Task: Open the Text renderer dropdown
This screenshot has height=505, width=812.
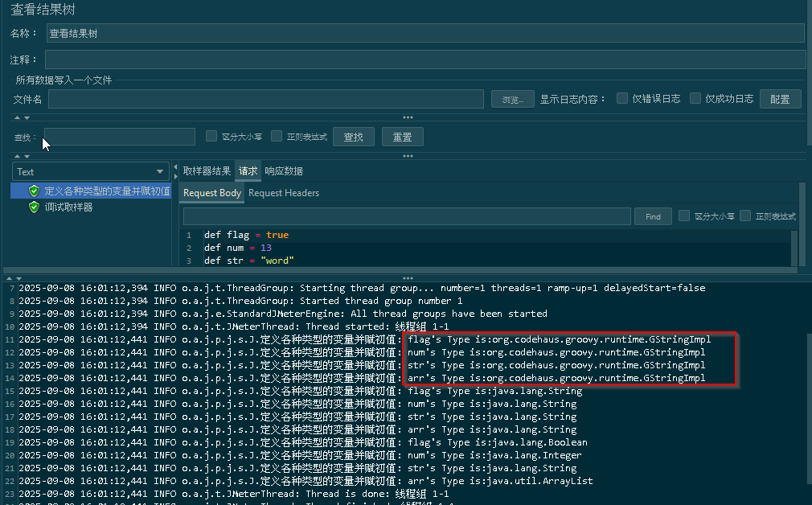Action: point(91,171)
